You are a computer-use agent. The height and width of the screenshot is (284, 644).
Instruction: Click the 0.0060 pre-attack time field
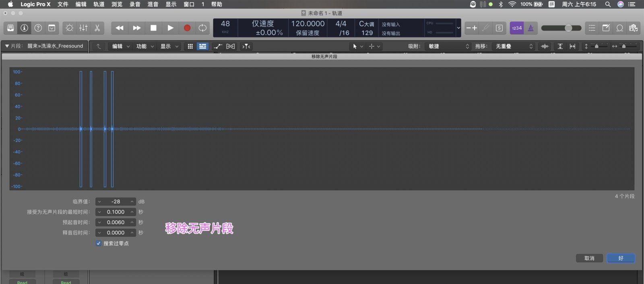point(116,222)
